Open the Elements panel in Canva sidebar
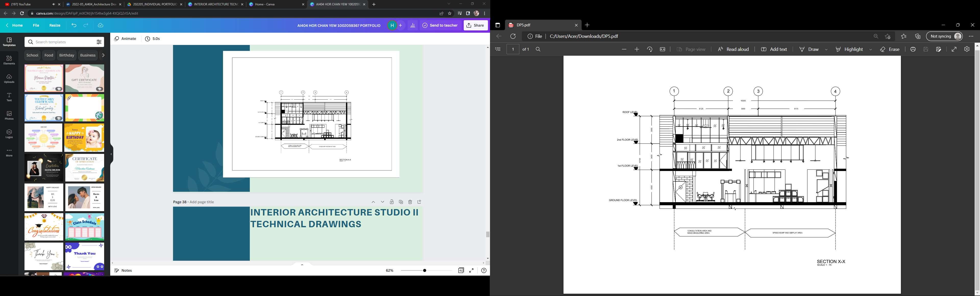This screenshot has height=296, width=980. pyautogui.click(x=9, y=60)
